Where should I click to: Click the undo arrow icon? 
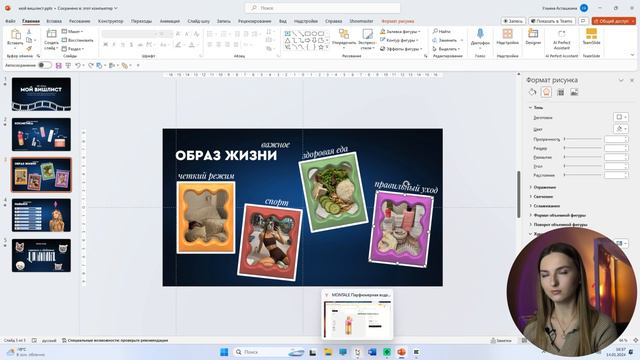(x=77, y=65)
